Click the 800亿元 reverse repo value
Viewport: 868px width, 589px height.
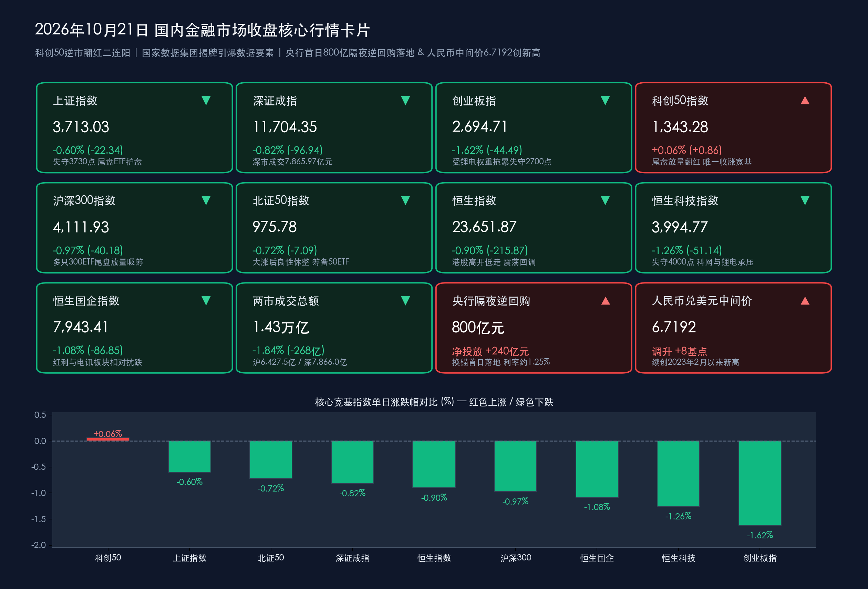(478, 328)
